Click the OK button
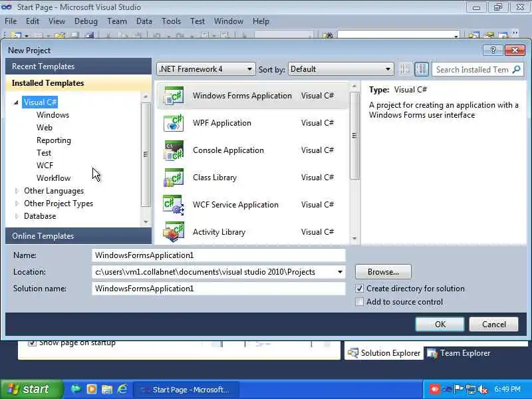The image size is (532, 399). [440, 325]
